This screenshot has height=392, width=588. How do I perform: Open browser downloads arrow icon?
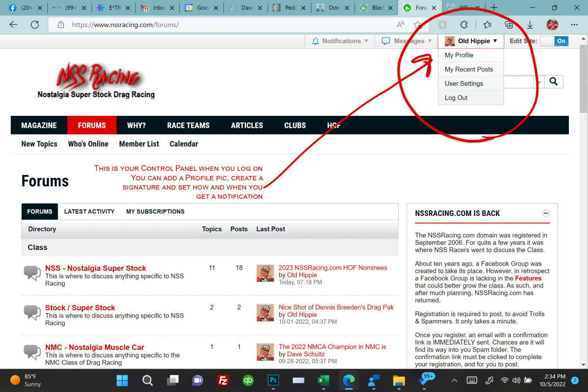pyautogui.click(x=530, y=25)
